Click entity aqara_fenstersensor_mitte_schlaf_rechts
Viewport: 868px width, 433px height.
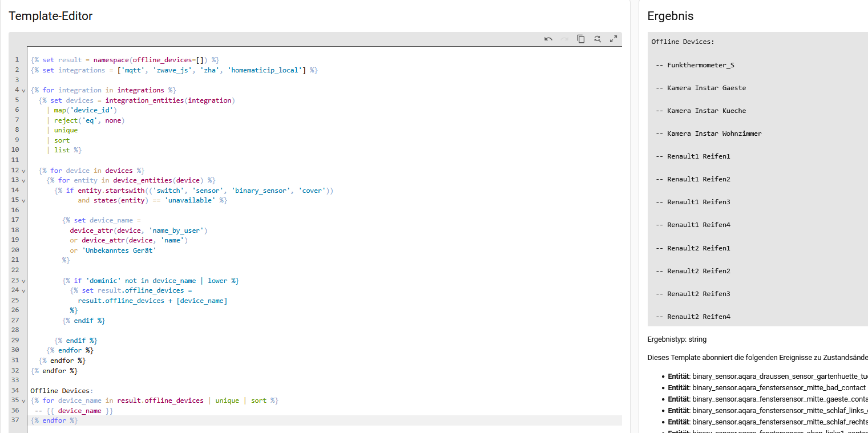(768, 422)
